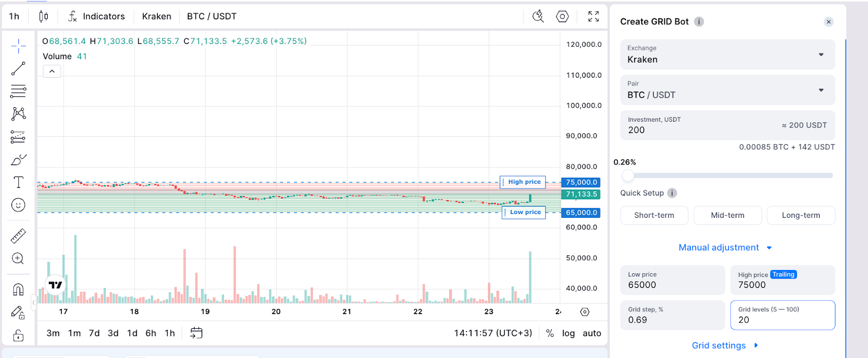Image resolution: width=868 pixels, height=358 pixels.
Task: Set chart range to 7d
Action: (x=94, y=333)
